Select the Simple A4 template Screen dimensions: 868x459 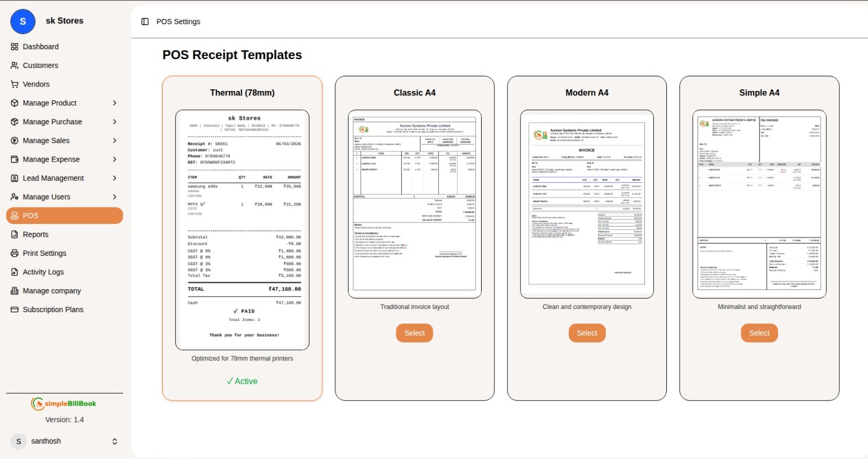point(759,333)
